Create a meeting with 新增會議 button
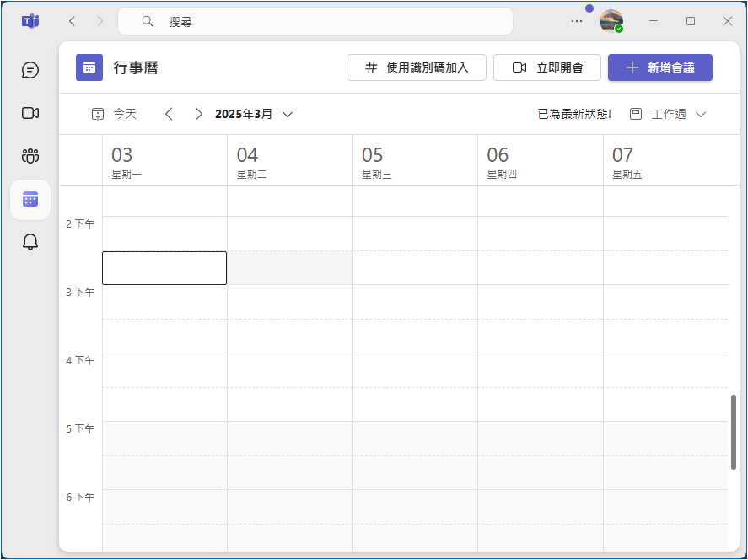748x560 pixels. coord(660,67)
